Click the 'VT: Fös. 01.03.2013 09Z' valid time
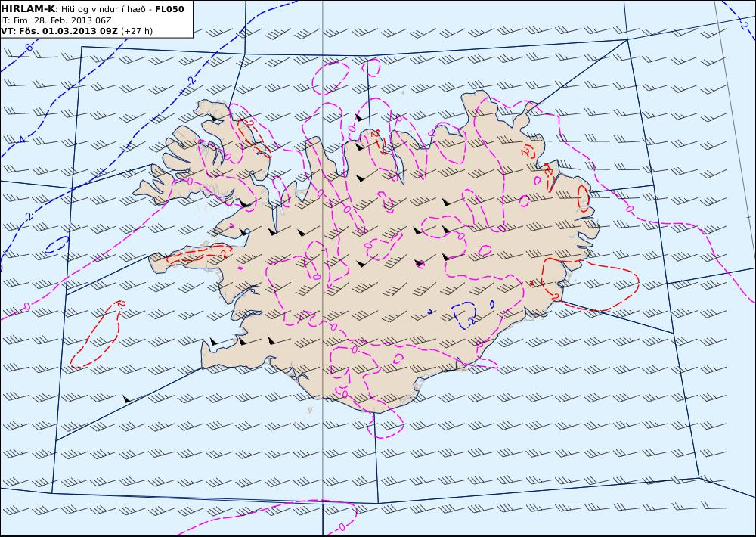Viewport: 756px width, 537px height. (59, 31)
